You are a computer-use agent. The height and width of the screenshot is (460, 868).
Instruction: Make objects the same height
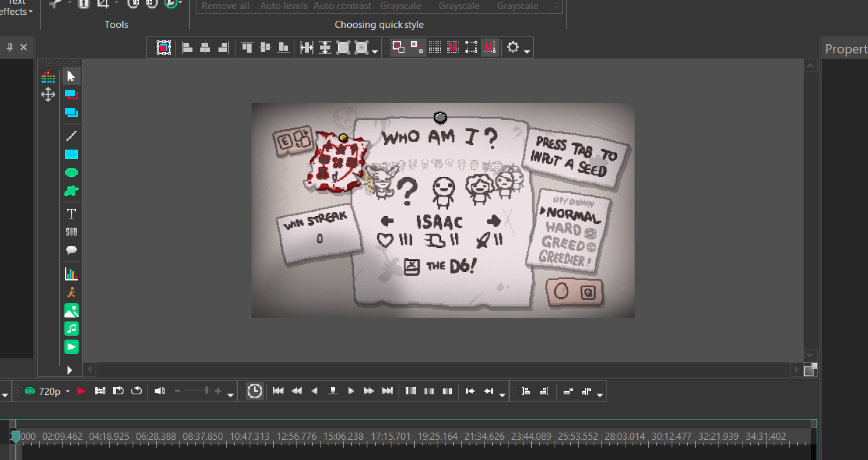coord(325,47)
